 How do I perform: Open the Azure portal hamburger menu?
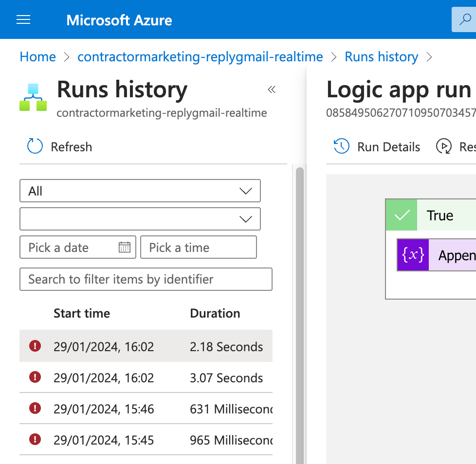tap(23, 20)
